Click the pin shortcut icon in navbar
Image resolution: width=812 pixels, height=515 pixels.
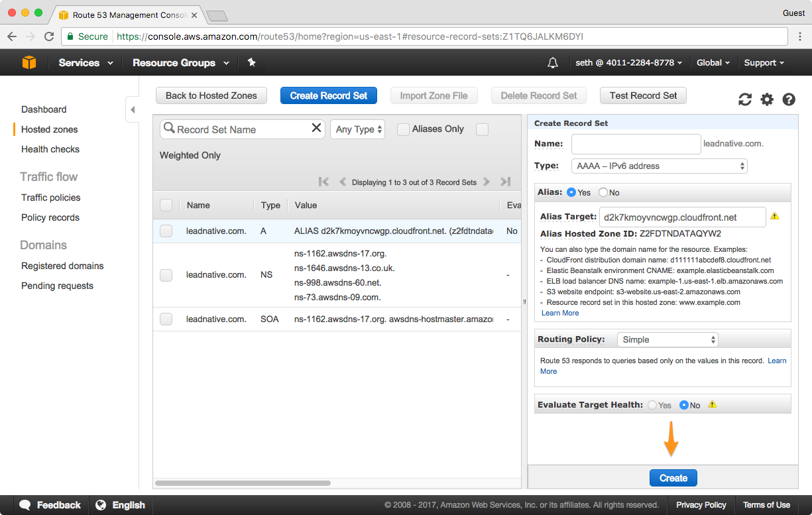tap(251, 62)
